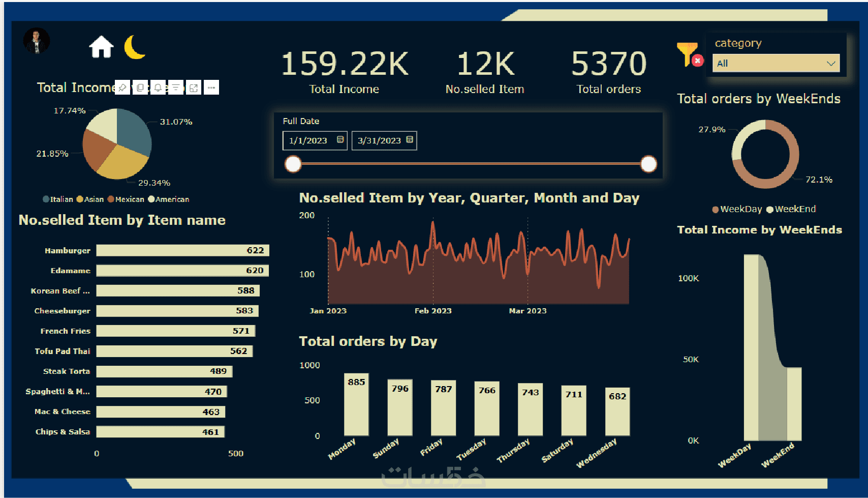This screenshot has width=868, height=498.
Task: Click the Feb 2023 axis label
Action: pyautogui.click(x=433, y=311)
